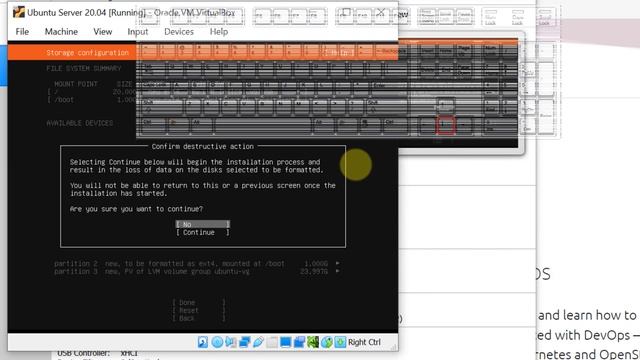Click the partition 2 /boot ext4 entry text
The height and width of the screenshot is (360, 640).
[x=169, y=264]
